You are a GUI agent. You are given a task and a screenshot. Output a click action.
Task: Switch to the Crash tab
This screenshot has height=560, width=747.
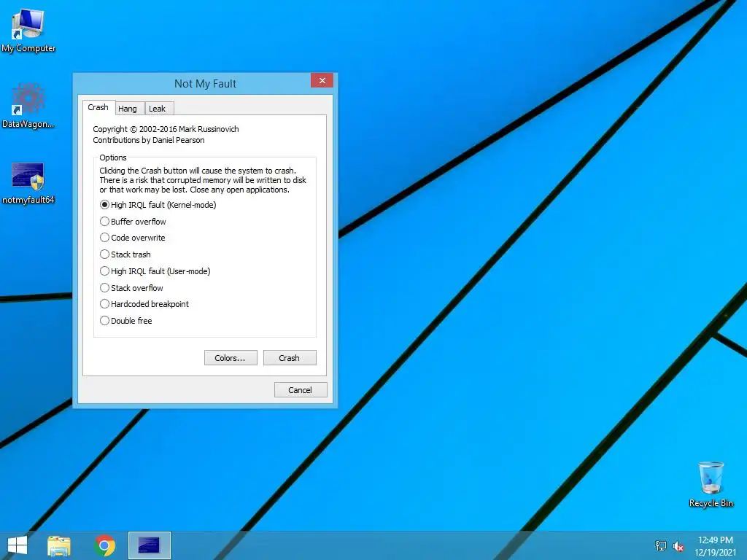(x=98, y=108)
